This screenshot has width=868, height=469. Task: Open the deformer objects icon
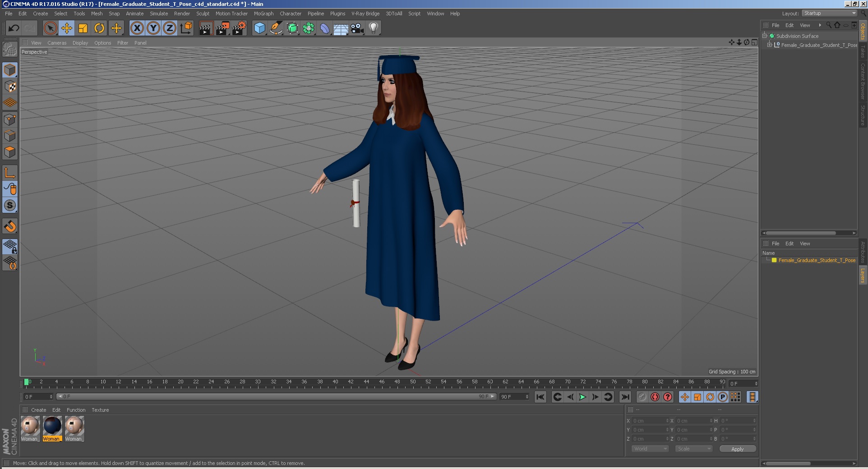coord(325,28)
